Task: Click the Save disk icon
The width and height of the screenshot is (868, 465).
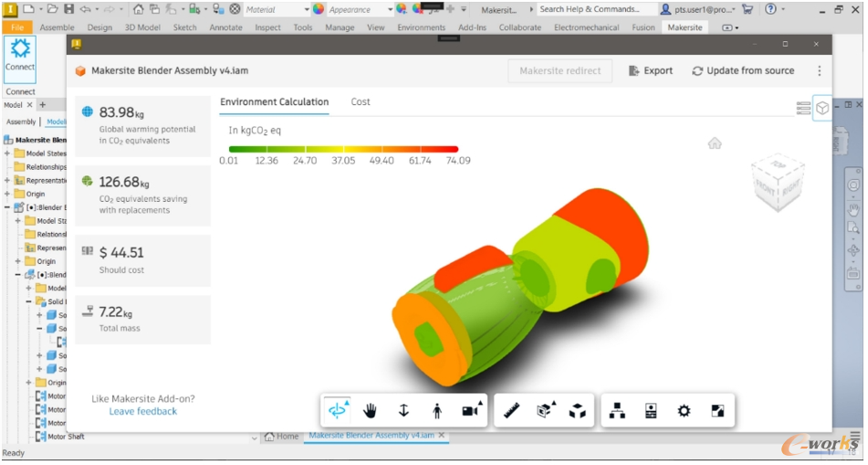Action: (x=68, y=9)
